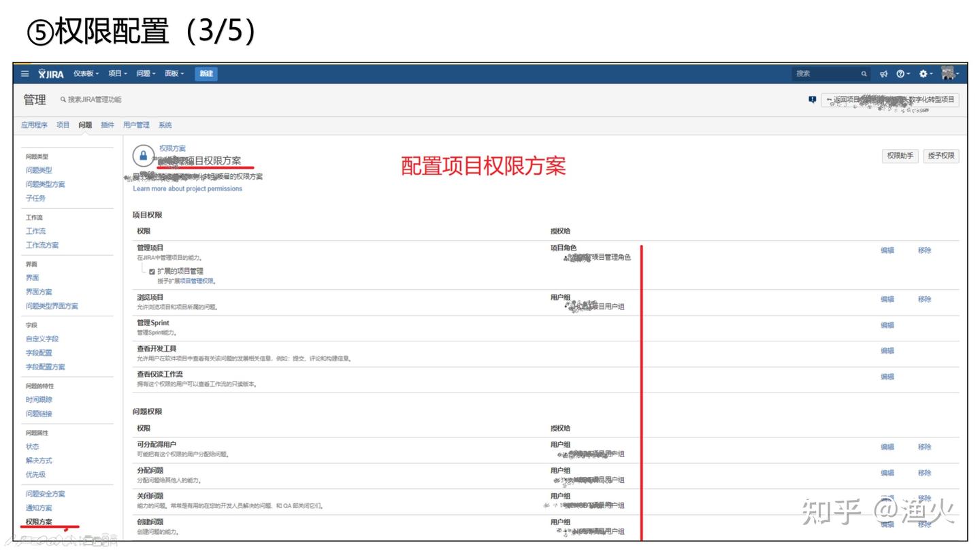Image resolution: width=980 pixels, height=551 pixels.
Task: Toggle the 扩展的项目管理 checkbox
Action: click(x=152, y=271)
